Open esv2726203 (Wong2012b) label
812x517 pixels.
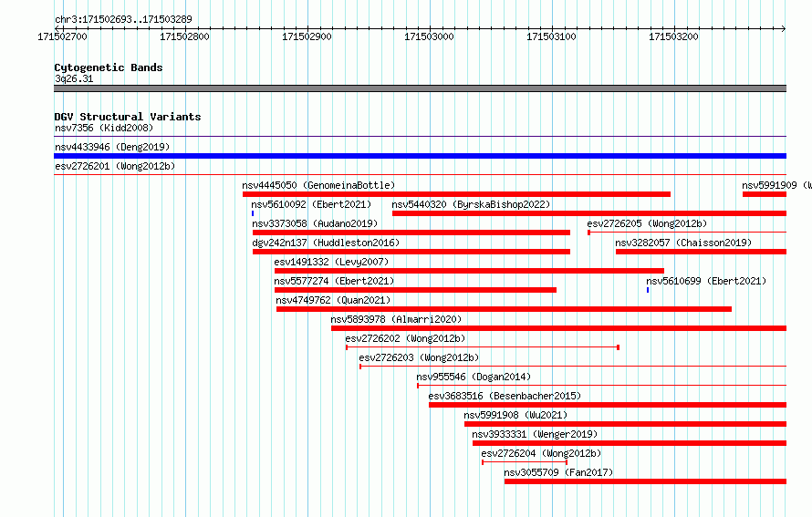pyautogui.click(x=419, y=357)
